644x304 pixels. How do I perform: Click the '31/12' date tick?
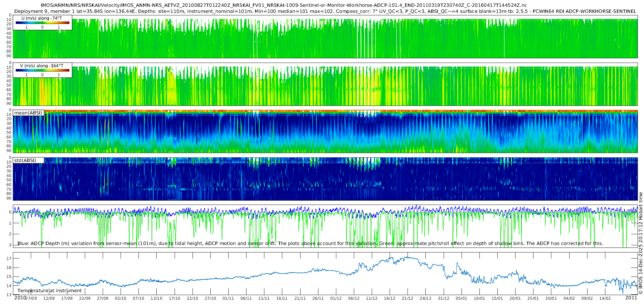coord(443,298)
